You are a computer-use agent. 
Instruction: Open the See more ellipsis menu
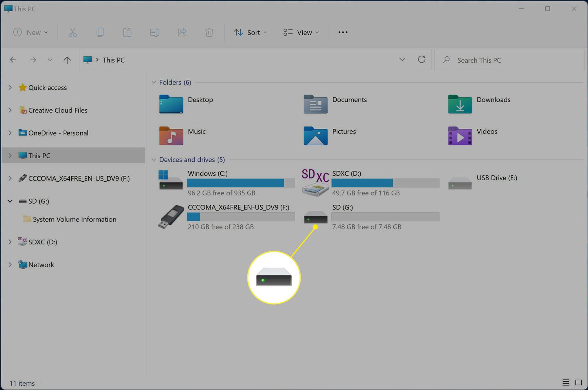point(343,32)
